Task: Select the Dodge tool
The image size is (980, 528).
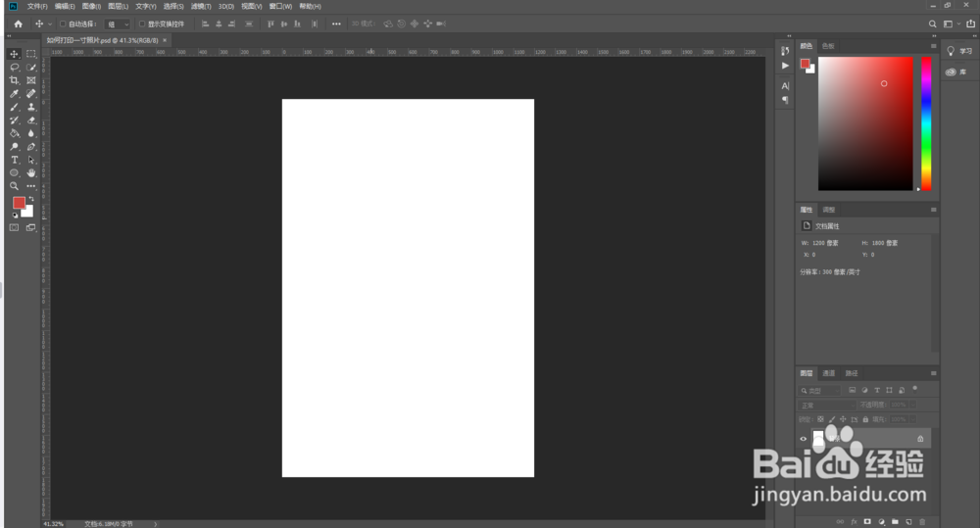Action: (14, 147)
